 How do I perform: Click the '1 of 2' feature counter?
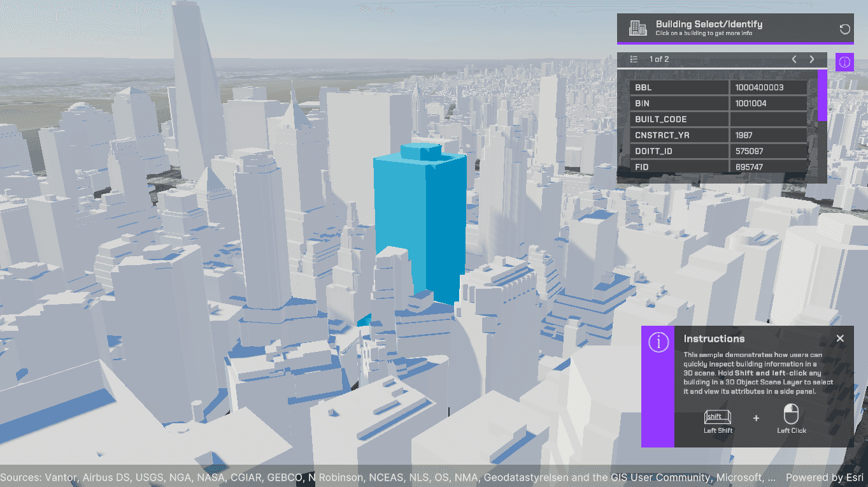click(659, 59)
